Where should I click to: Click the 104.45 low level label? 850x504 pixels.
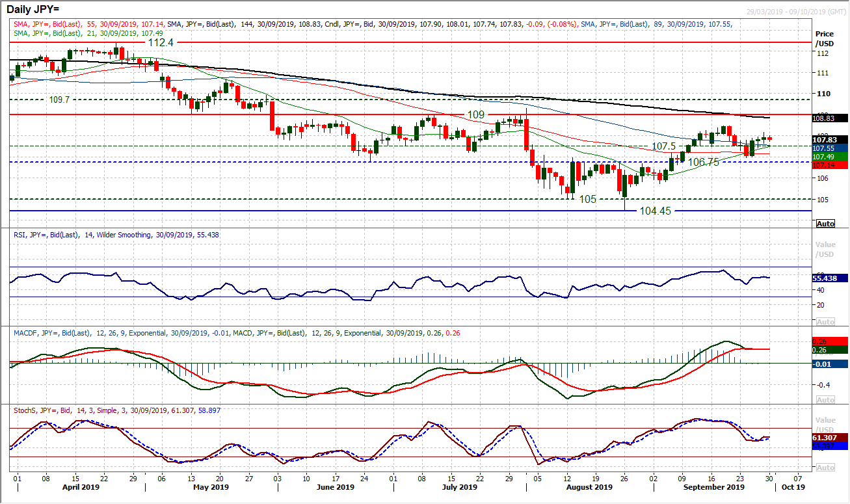[655, 211]
